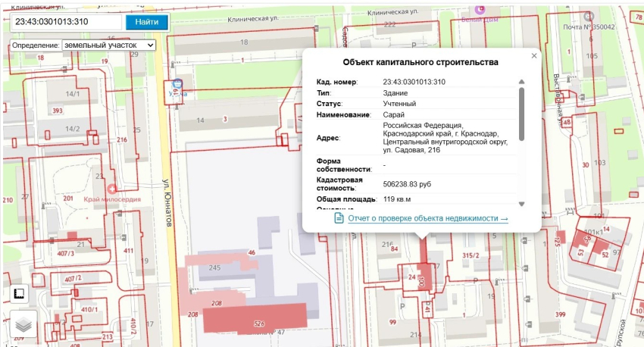Viewport: 644px width, 347px height.
Task: Click parcel label 213 on the map
Action: coord(107,336)
